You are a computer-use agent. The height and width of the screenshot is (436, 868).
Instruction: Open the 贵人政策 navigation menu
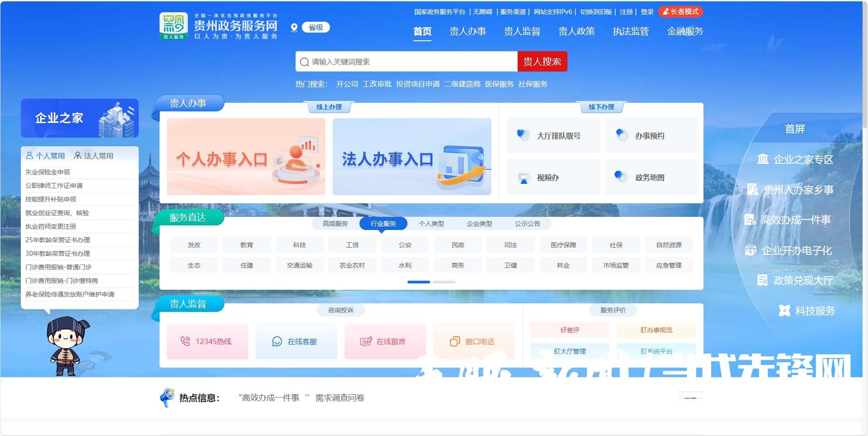pyautogui.click(x=577, y=31)
